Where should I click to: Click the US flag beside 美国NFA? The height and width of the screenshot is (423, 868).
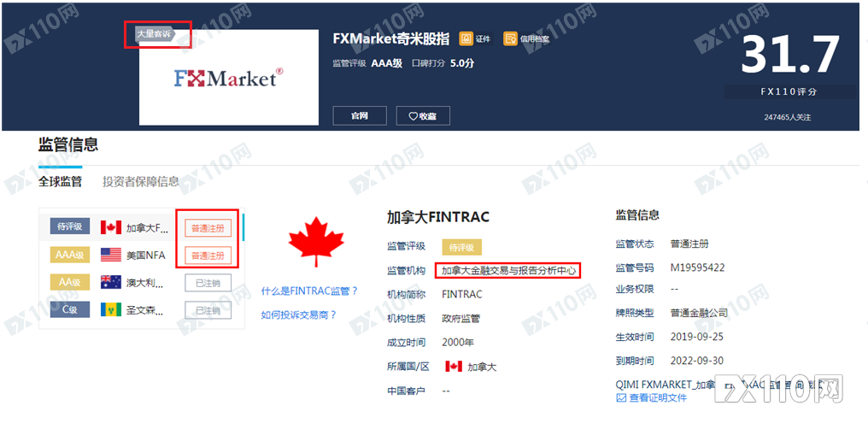click(x=111, y=255)
